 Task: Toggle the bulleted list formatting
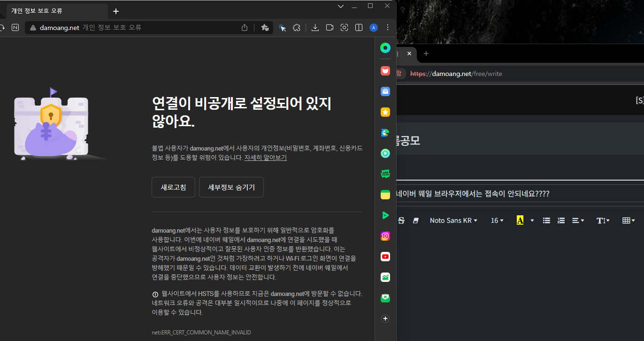(546, 220)
